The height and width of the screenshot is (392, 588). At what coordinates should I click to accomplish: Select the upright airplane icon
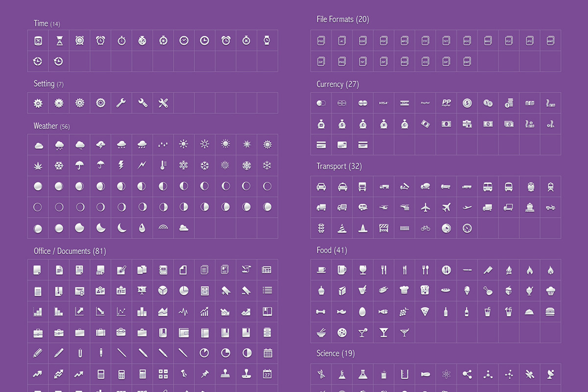click(x=425, y=207)
